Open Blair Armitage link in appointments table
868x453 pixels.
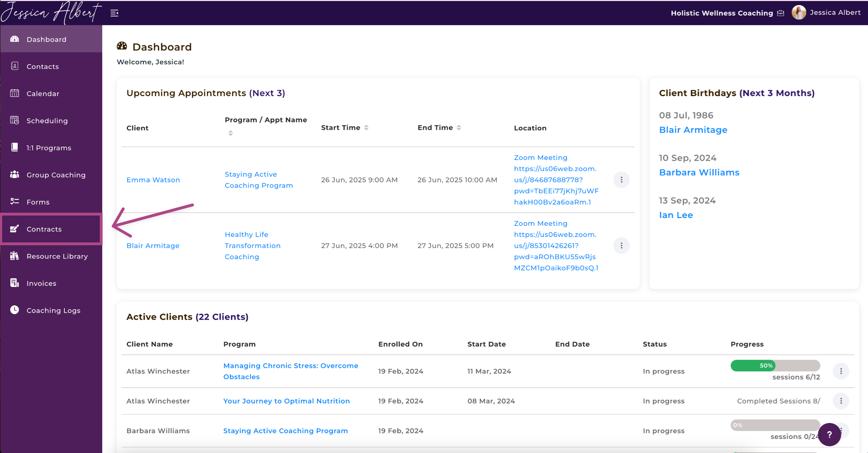153,246
